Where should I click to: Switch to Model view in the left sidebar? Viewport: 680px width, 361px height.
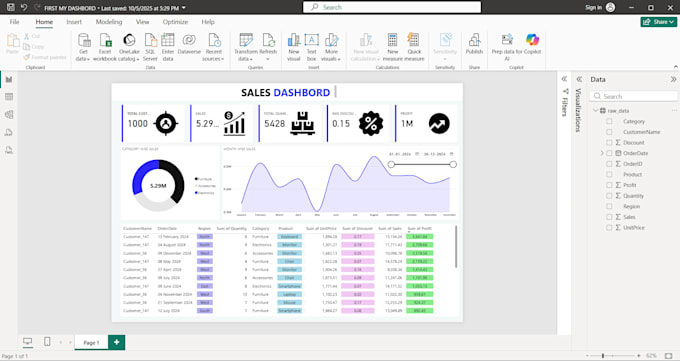tap(9, 115)
